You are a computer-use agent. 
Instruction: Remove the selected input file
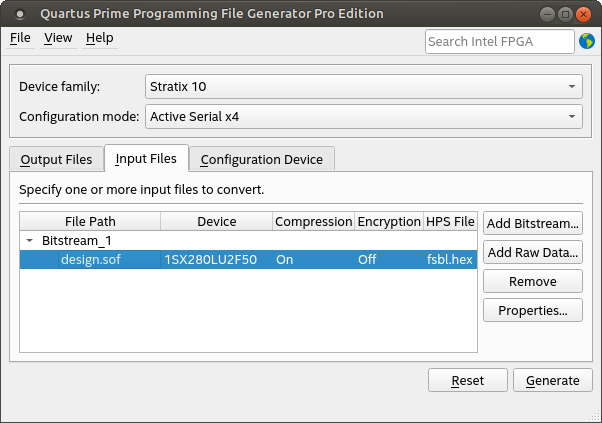point(532,281)
